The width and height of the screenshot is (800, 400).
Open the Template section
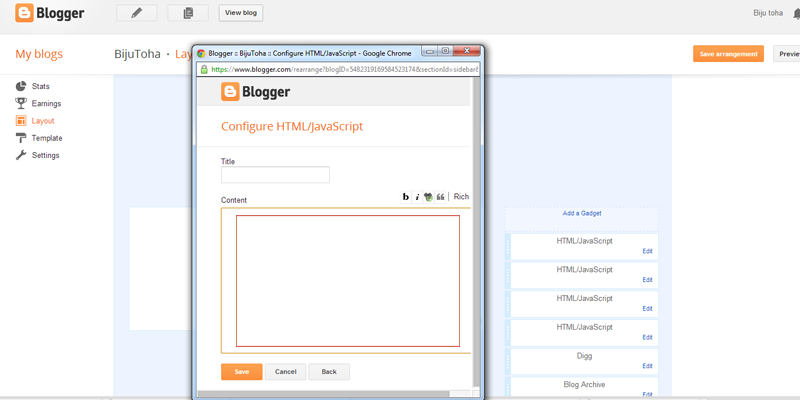(x=39, y=138)
